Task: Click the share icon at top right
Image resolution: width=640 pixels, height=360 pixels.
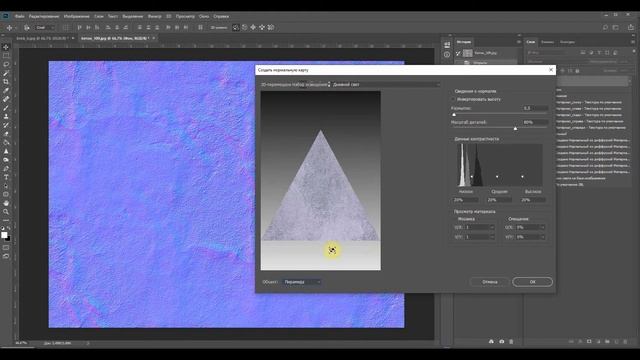Action: (631, 27)
